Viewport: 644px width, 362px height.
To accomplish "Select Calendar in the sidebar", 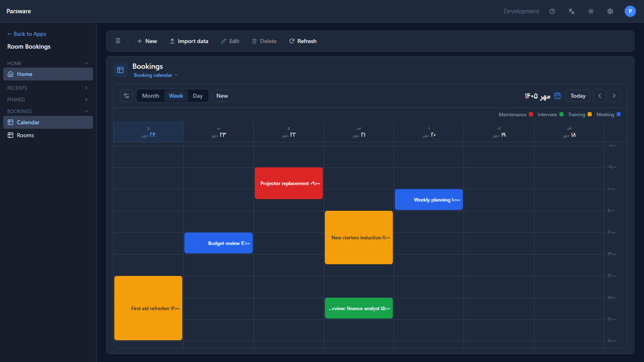I will click(x=48, y=122).
